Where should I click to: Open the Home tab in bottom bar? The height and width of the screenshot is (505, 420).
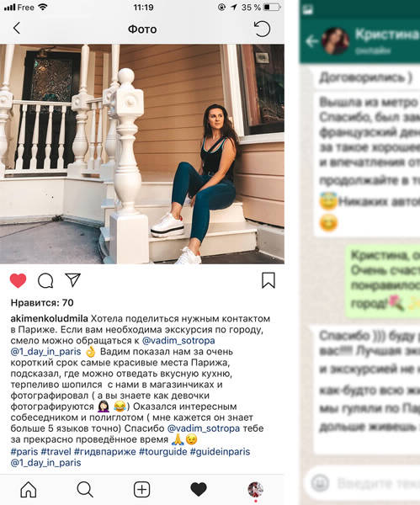pos(29,490)
